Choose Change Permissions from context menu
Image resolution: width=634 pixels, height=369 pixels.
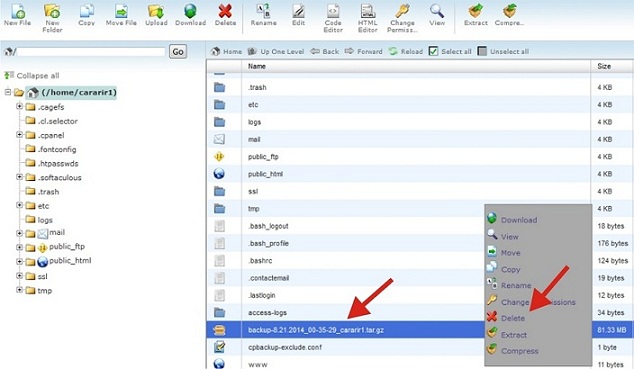click(538, 302)
